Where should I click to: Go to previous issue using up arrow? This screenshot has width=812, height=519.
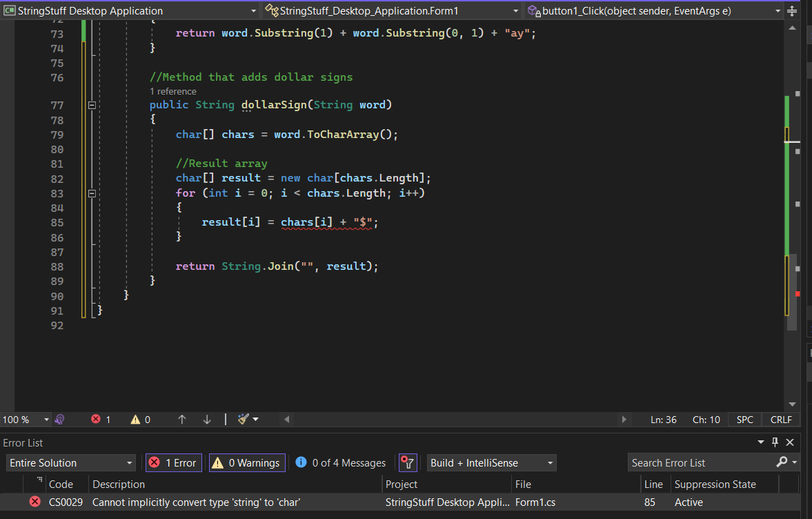click(x=182, y=419)
